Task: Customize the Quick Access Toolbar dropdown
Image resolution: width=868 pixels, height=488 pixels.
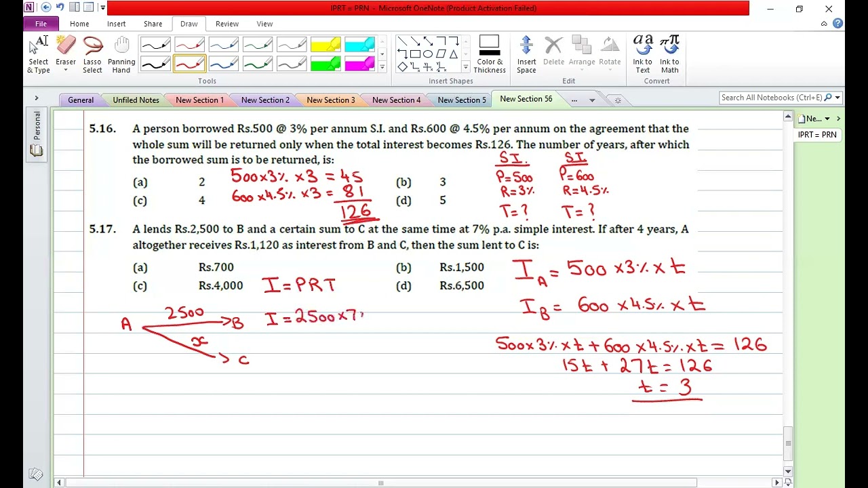Action: (x=102, y=7)
